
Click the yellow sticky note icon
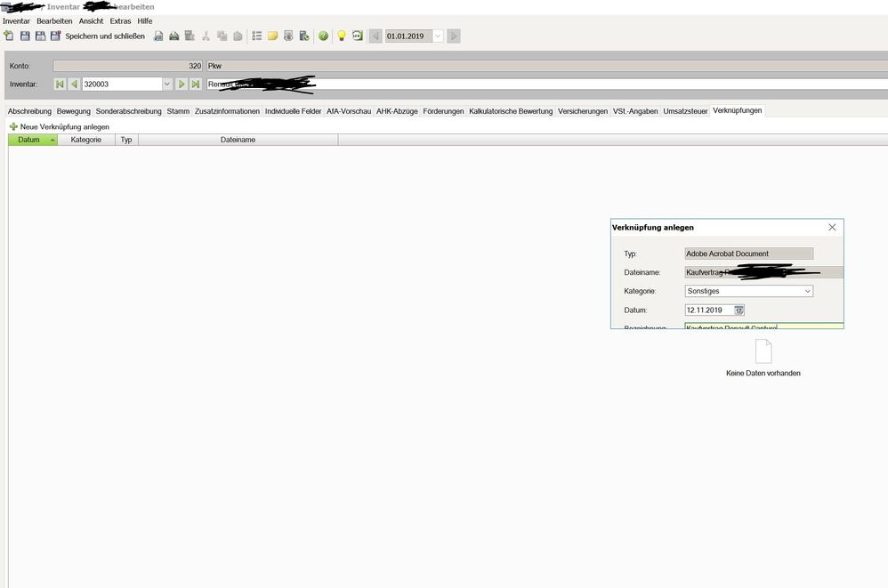273,36
